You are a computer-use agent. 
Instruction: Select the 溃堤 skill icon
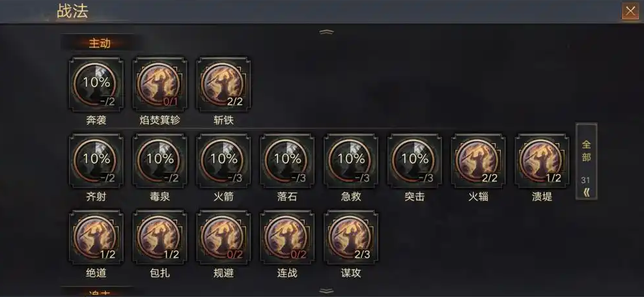click(x=542, y=161)
